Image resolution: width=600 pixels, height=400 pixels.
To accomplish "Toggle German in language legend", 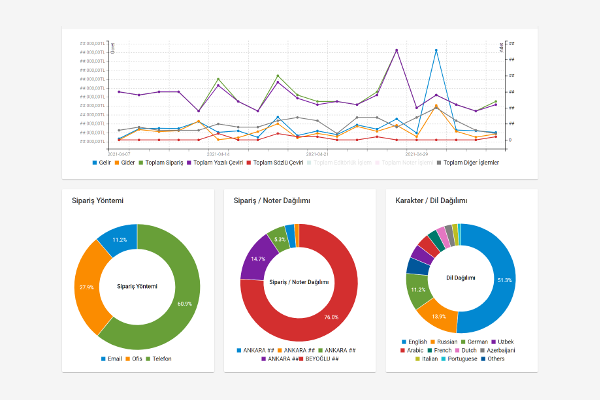I will [474, 342].
